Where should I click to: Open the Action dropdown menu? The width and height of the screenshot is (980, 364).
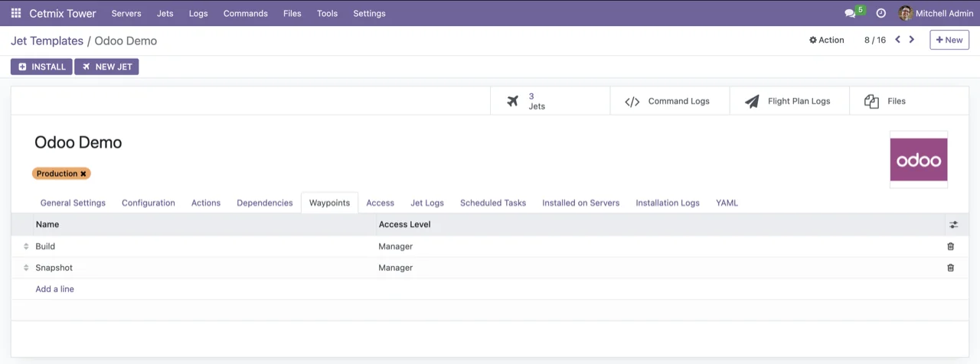827,40
